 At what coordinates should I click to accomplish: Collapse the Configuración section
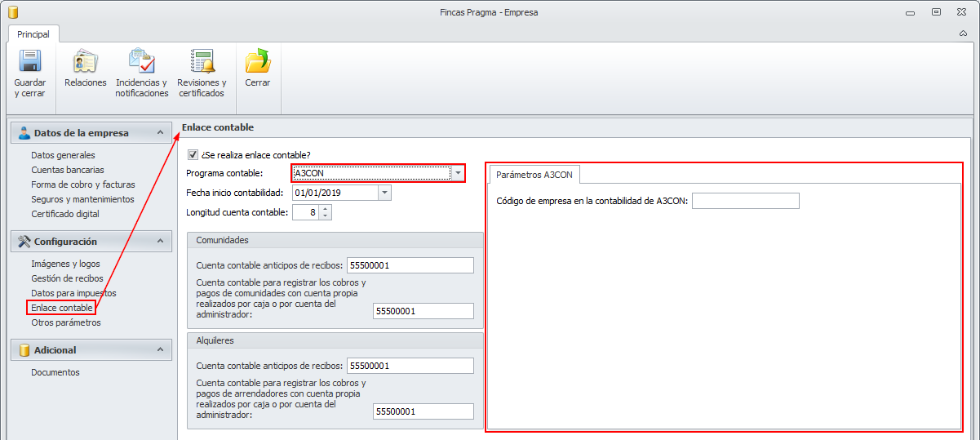click(160, 242)
